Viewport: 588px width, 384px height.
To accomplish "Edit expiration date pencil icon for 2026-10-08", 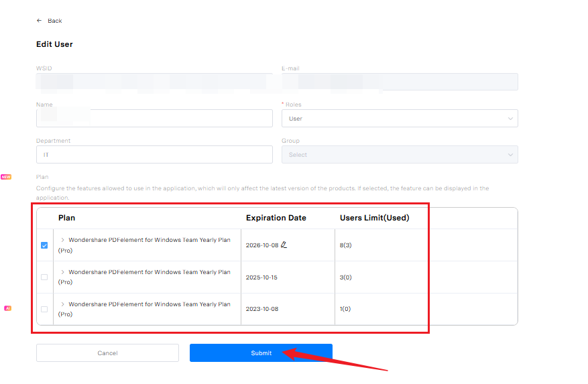I will pos(284,245).
